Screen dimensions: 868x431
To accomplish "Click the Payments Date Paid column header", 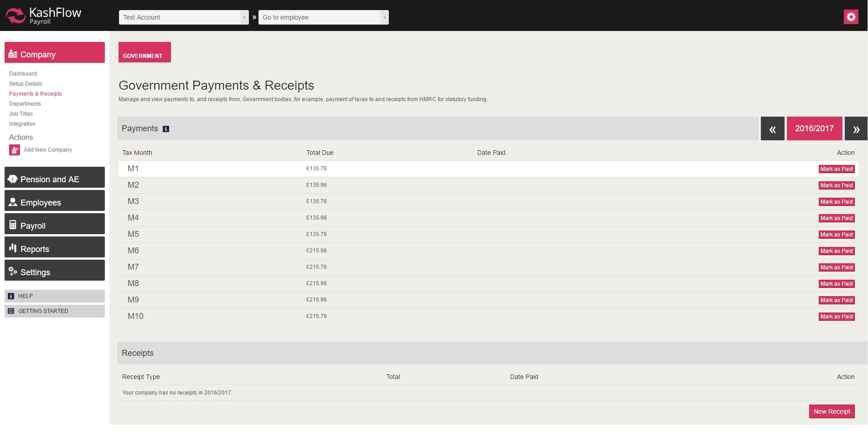I will point(491,153).
